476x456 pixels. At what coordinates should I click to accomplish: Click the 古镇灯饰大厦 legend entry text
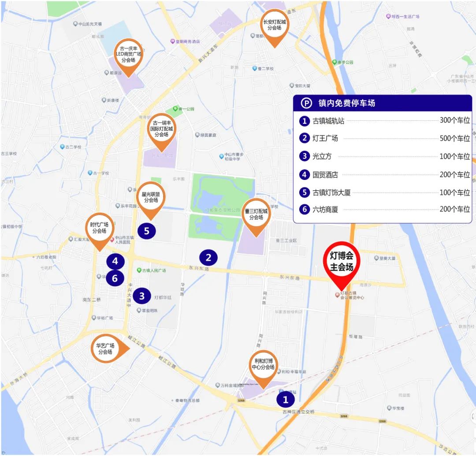pyautogui.click(x=331, y=193)
